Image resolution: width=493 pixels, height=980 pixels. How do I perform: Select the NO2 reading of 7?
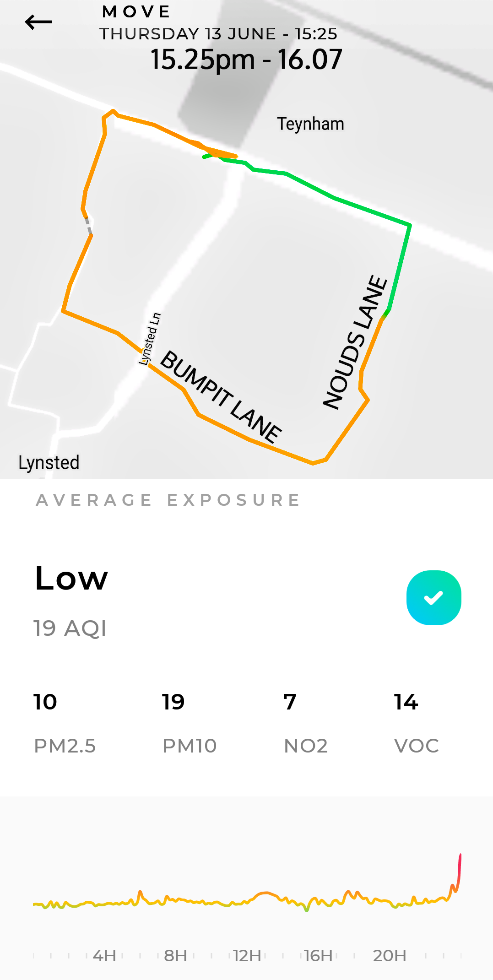(290, 702)
